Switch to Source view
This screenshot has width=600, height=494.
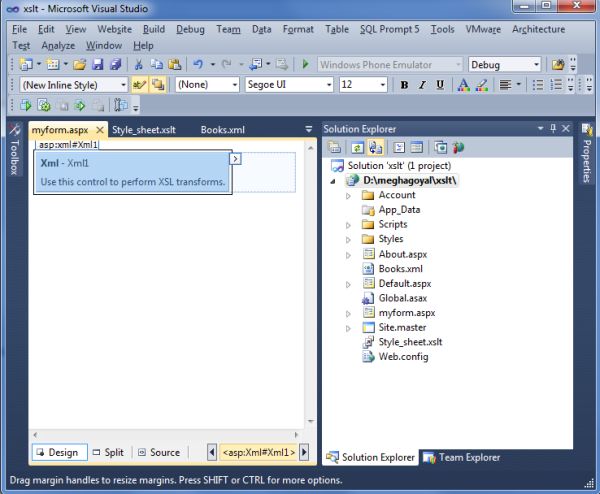[x=159, y=452]
